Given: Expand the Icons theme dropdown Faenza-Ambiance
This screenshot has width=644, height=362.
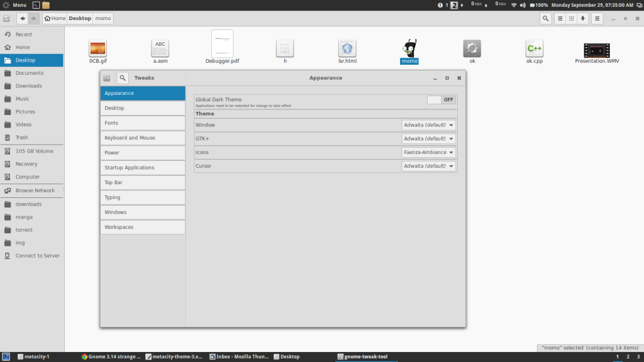Looking at the screenshot, I should (429, 152).
